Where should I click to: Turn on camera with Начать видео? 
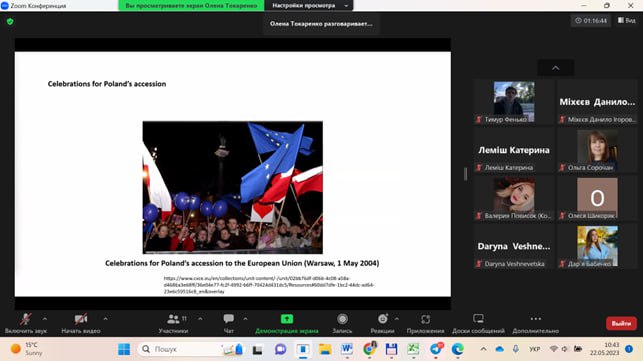click(x=81, y=323)
